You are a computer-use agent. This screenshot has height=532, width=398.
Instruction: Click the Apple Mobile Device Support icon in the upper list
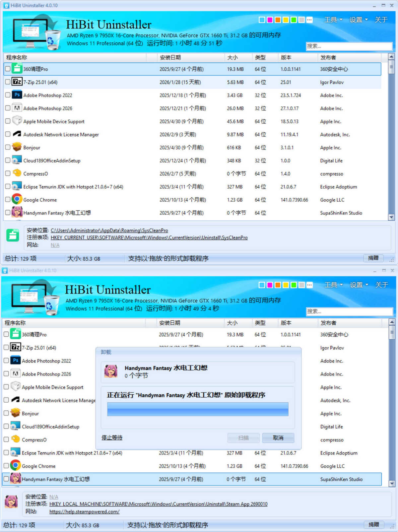coord(17,121)
